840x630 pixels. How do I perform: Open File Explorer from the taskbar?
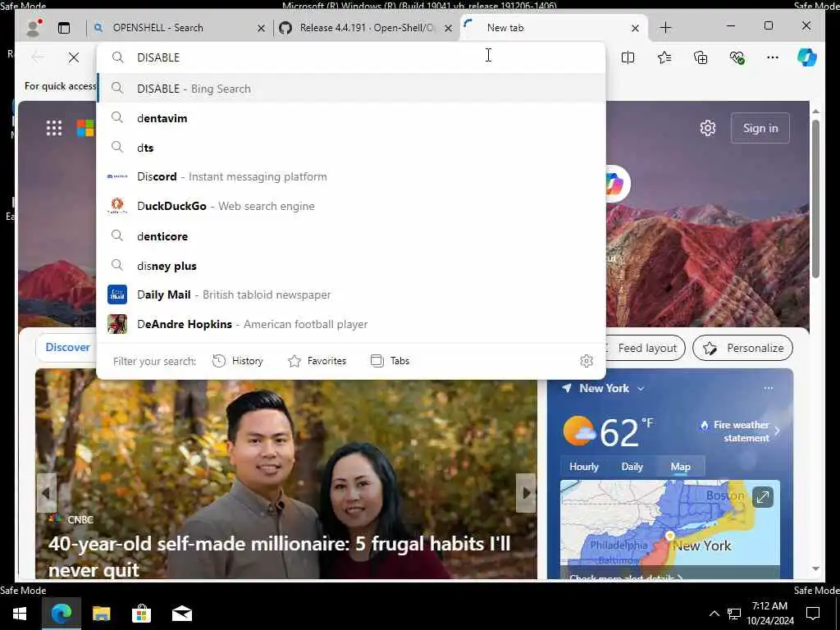(x=101, y=614)
